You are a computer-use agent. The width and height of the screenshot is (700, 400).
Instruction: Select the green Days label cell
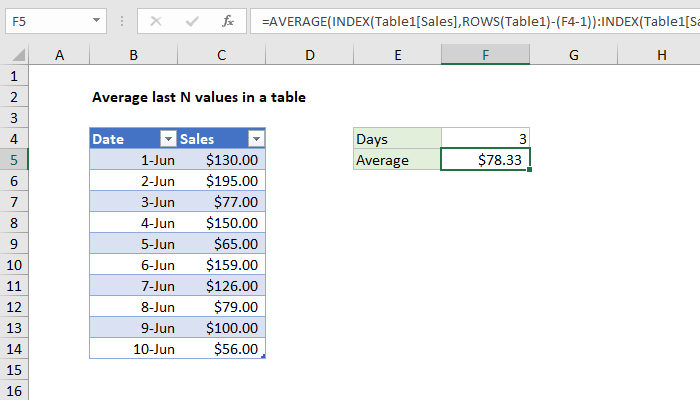pos(397,139)
